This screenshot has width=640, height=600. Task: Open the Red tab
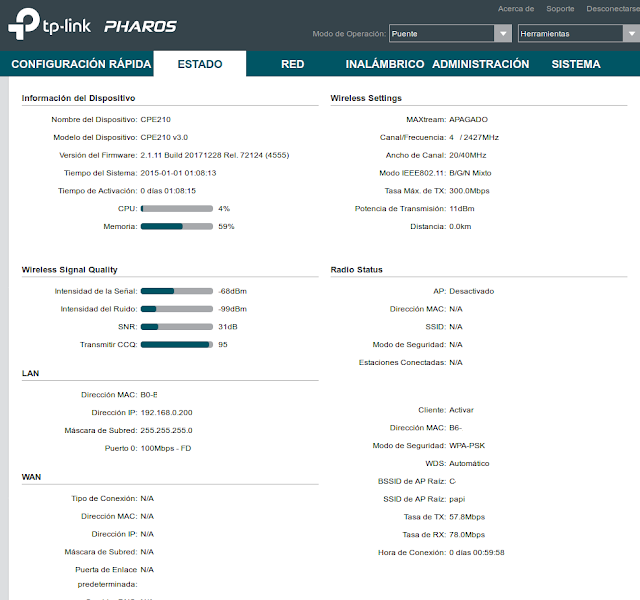click(292, 64)
